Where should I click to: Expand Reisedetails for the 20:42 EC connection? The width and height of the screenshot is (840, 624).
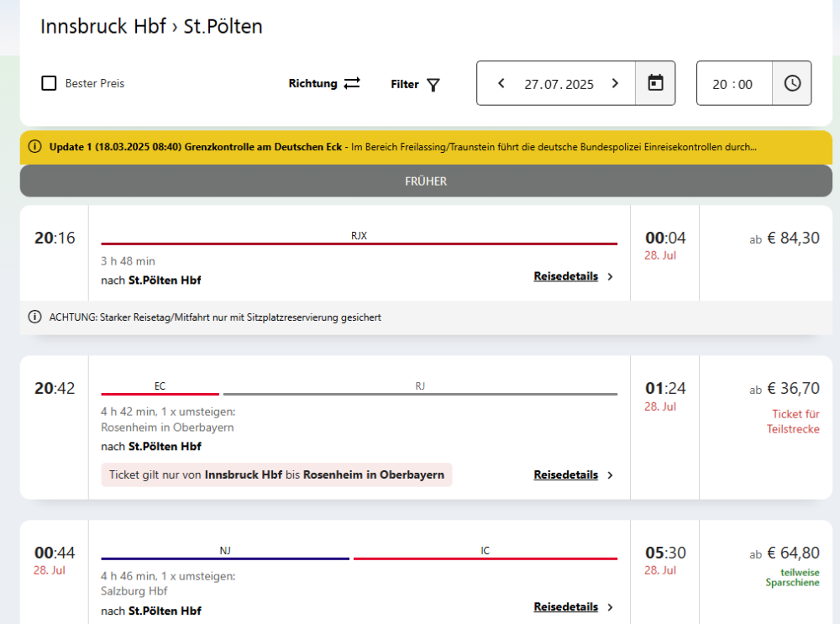[573, 475]
